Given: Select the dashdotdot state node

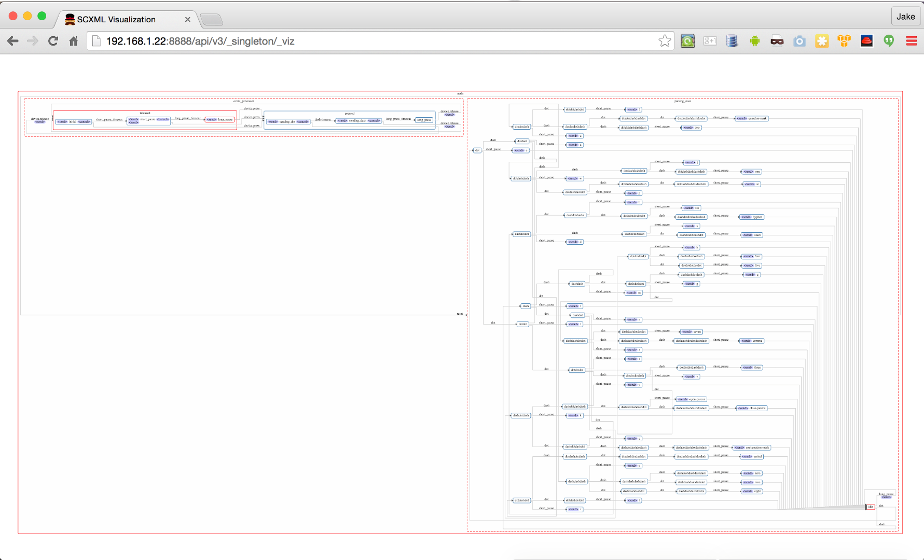Looking at the screenshot, I should [x=522, y=234].
